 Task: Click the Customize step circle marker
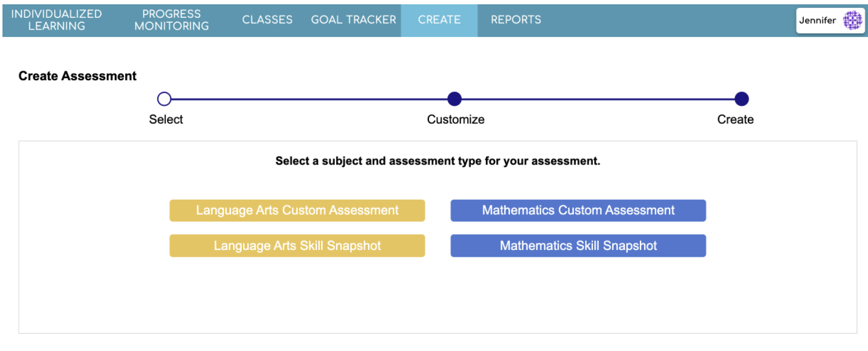click(454, 99)
